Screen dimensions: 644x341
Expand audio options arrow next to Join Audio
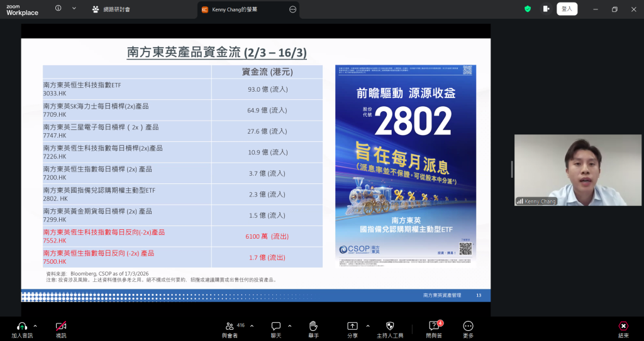[x=35, y=326]
